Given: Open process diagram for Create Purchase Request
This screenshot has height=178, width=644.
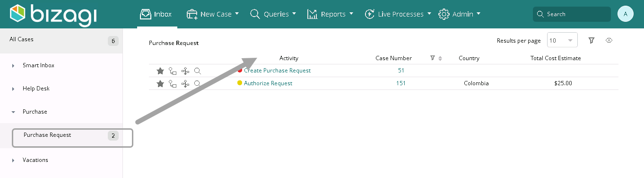Looking at the screenshot, I should pos(185,71).
